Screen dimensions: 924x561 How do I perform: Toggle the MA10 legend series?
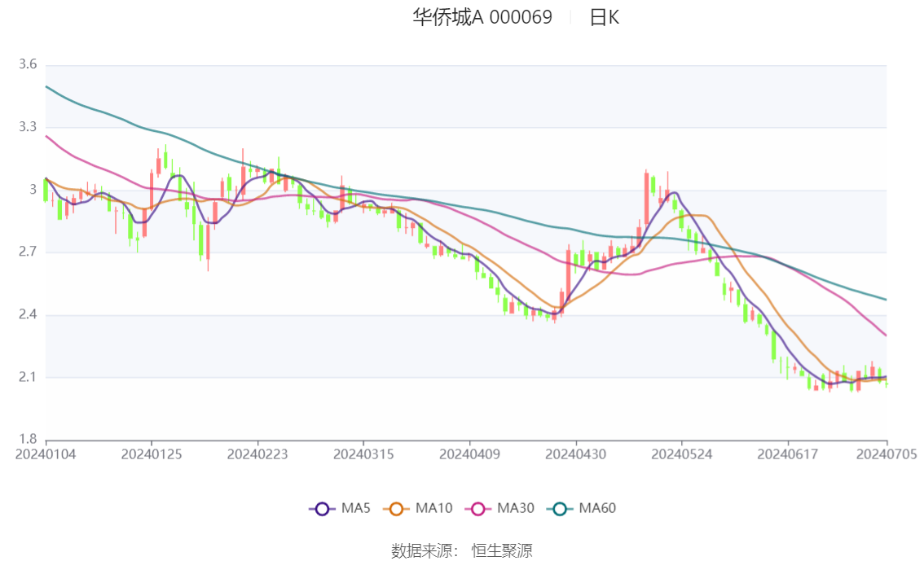coord(418,509)
